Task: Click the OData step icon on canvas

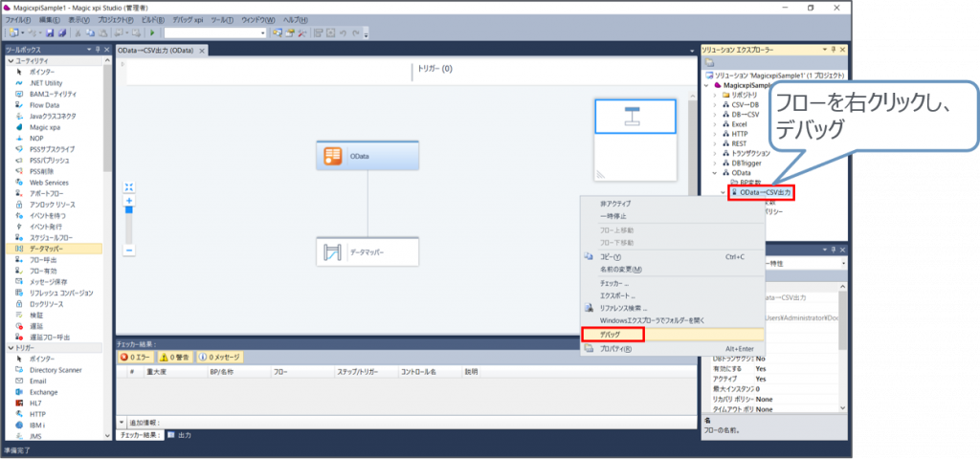Action: coord(334,156)
